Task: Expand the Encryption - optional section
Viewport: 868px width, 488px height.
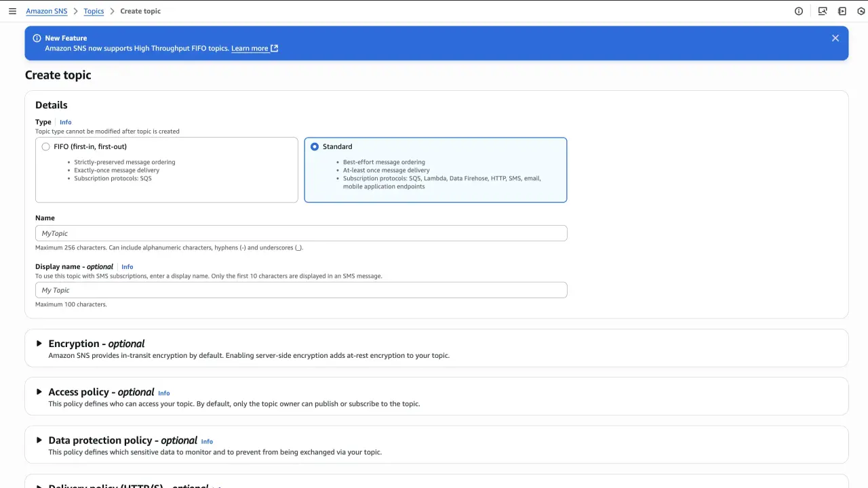Action: pyautogui.click(x=39, y=344)
